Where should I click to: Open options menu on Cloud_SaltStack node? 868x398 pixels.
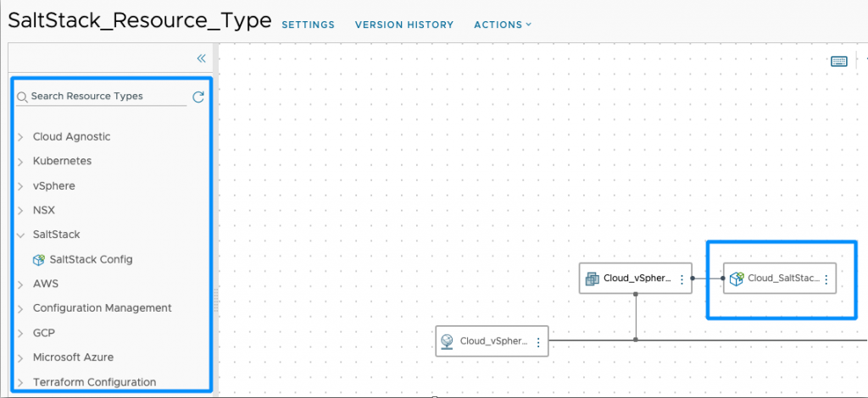click(x=826, y=279)
